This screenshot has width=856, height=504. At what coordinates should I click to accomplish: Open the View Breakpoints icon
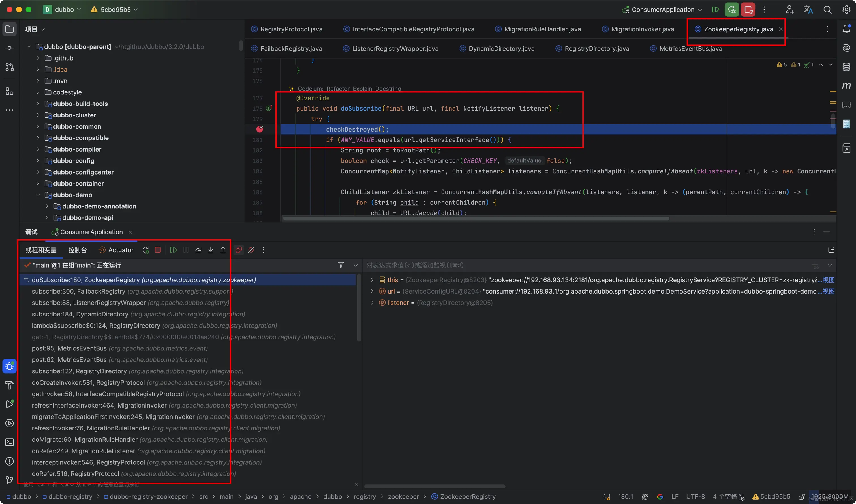click(239, 250)
